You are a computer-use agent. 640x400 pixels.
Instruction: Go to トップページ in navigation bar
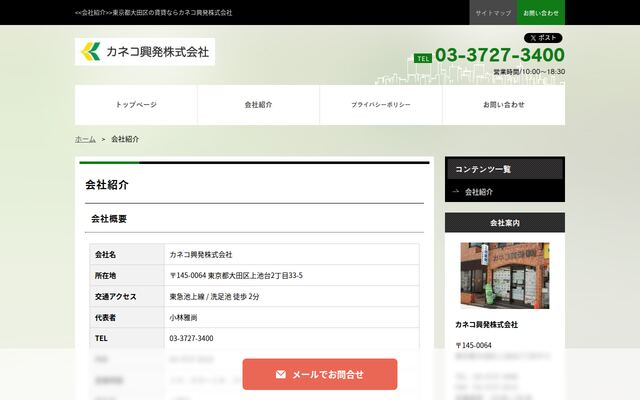point(136,105)
